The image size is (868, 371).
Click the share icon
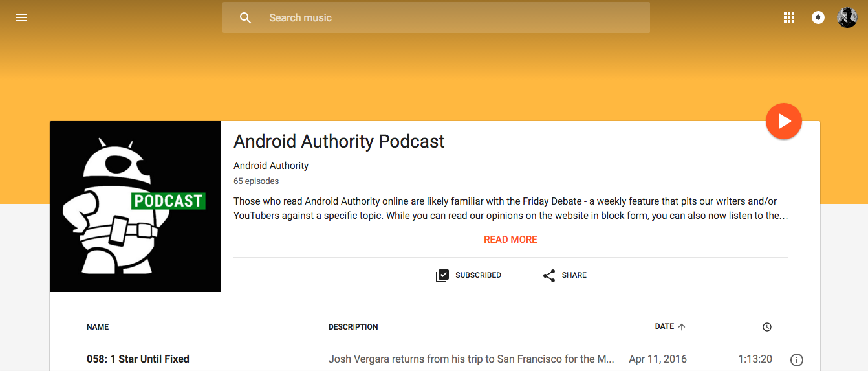click(x=549, y=276)
